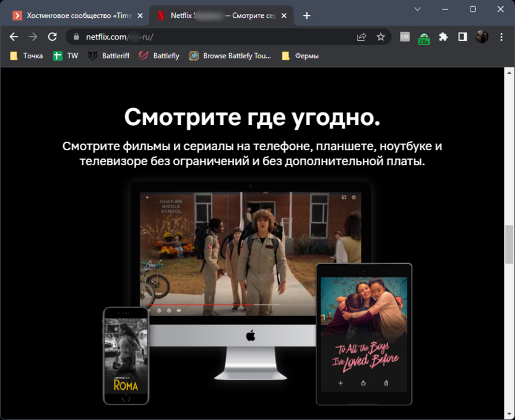Screen dimensions: 515x420
Task: Open a new browser tab
Action: coord(307,15)
